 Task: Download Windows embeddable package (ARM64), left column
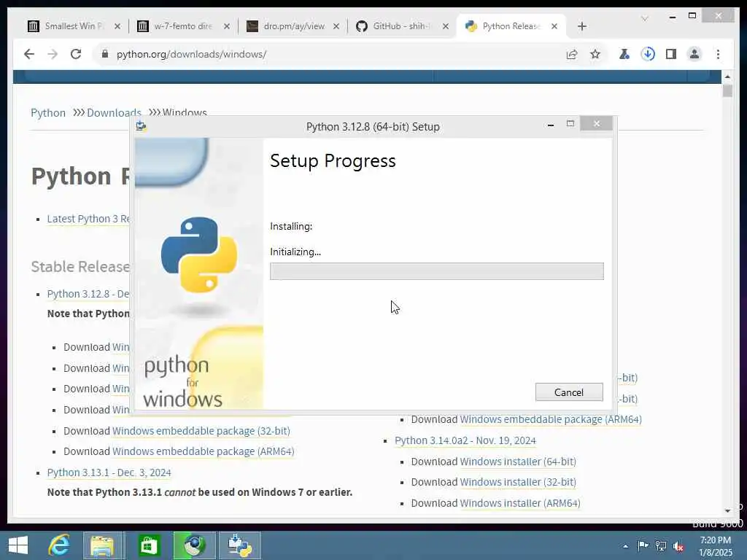pos(203,451)
